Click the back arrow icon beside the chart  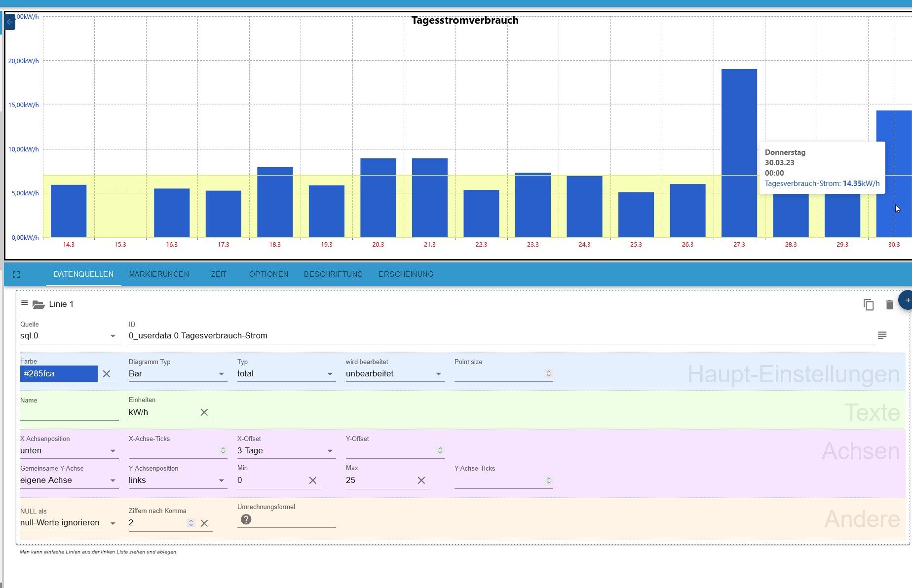click(9, 22)
